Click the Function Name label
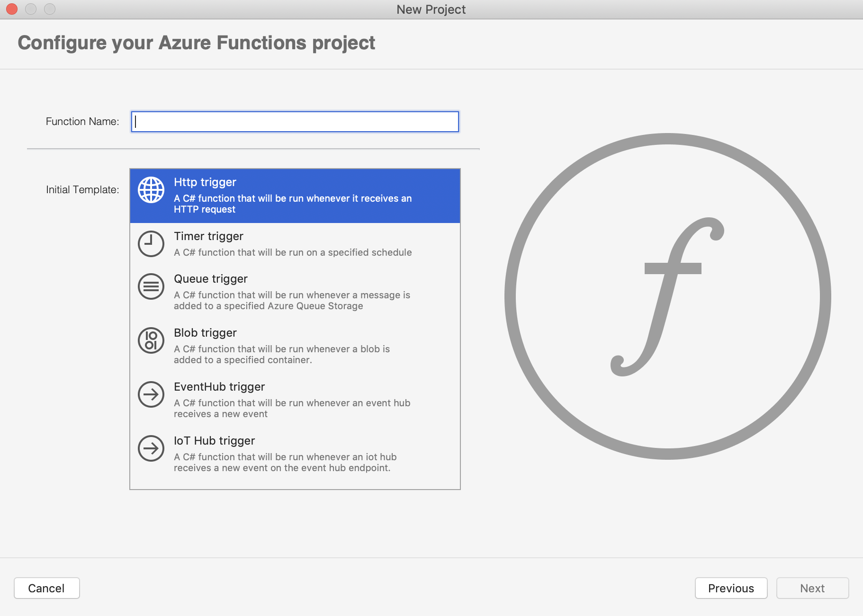The height and width of the screenshot is (616, 863). [x=82, y=122]
